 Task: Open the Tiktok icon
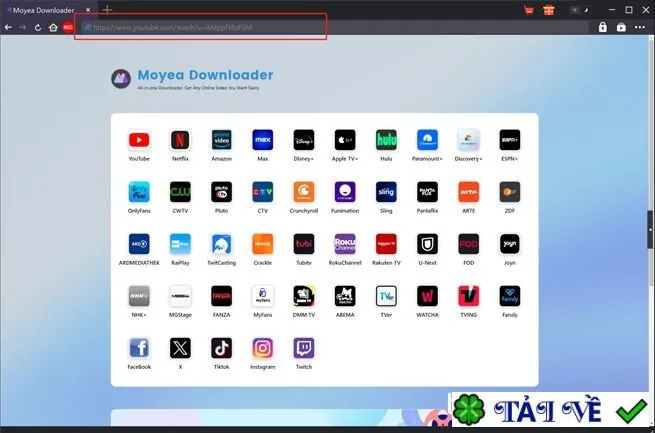pos(221,348)
